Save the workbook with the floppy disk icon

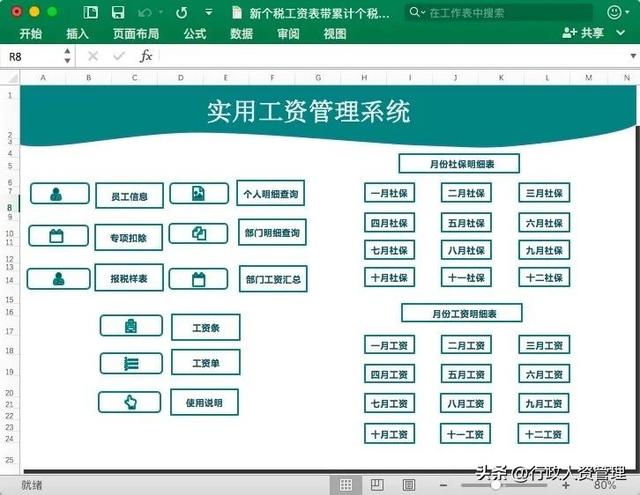click(x=118, y=12)
